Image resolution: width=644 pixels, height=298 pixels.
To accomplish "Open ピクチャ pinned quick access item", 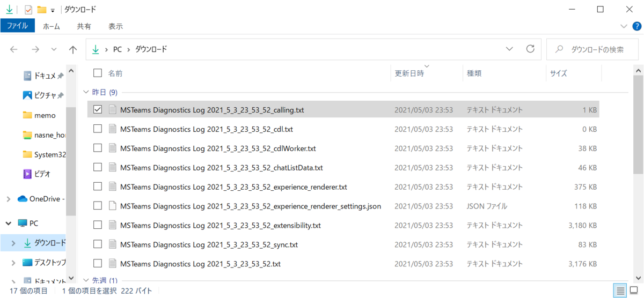I will pyautogui.click(x=43, y=95).
